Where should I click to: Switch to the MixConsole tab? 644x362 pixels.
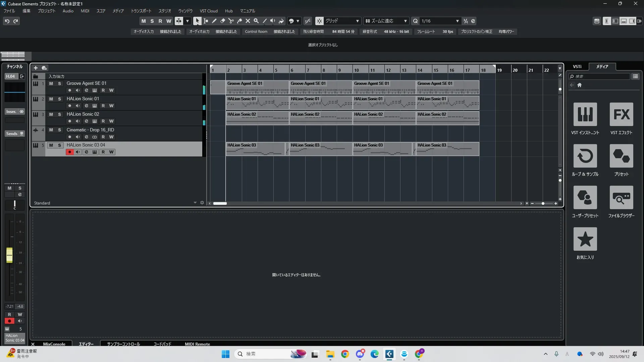[54, 344]
